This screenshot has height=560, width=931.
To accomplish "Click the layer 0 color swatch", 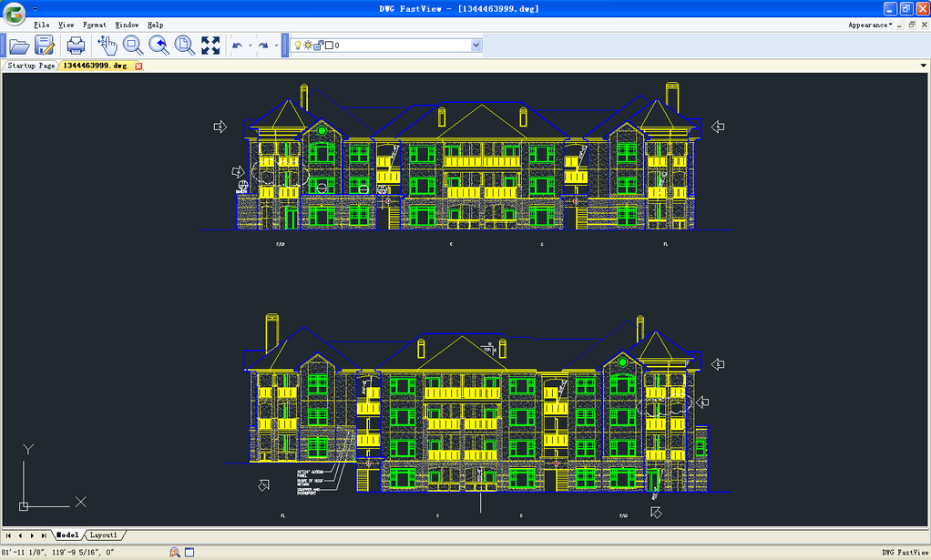I will click(x=329, y=46).
